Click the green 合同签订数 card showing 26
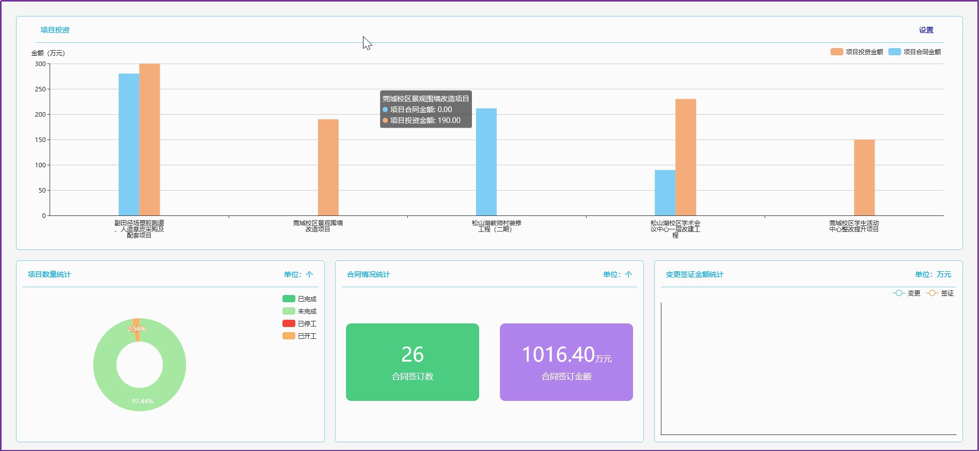Image resolution: width=980 pixels, height=451 pixels. 412,362
